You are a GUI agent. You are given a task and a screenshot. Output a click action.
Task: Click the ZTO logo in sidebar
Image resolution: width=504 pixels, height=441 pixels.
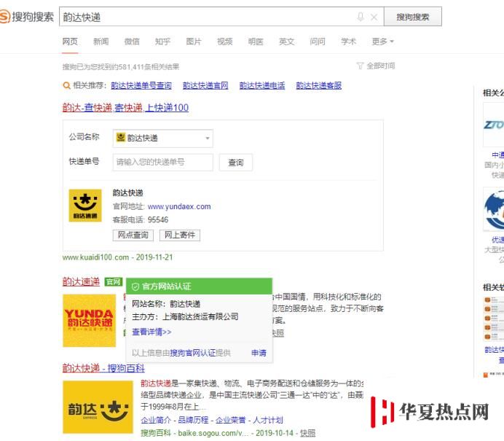[494, 125]
